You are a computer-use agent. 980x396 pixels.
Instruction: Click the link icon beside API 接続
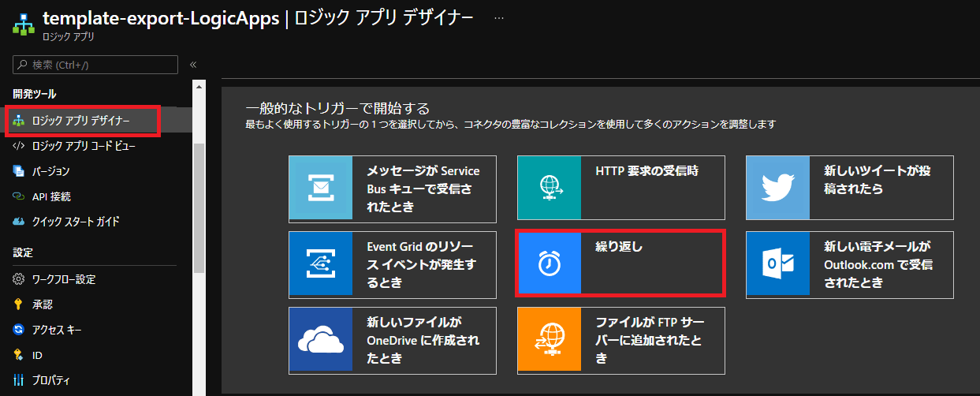click(19, 196)
